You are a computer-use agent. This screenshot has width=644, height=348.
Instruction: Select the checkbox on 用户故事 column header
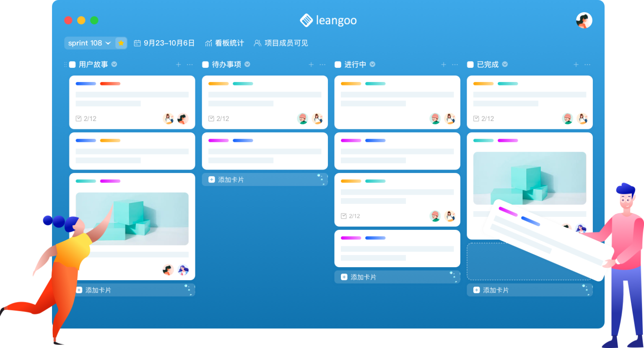click(x=72, y=64)
